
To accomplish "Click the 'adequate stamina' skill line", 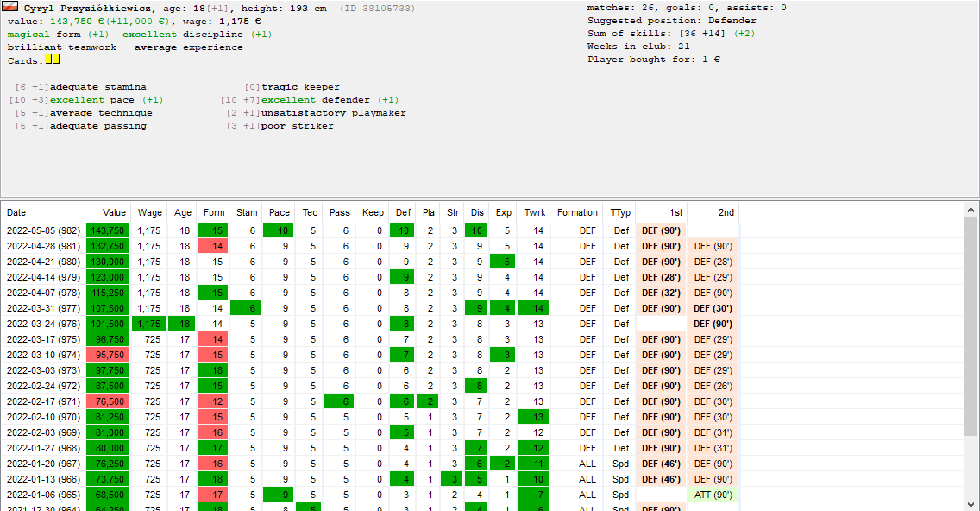I will coord(80,87).
